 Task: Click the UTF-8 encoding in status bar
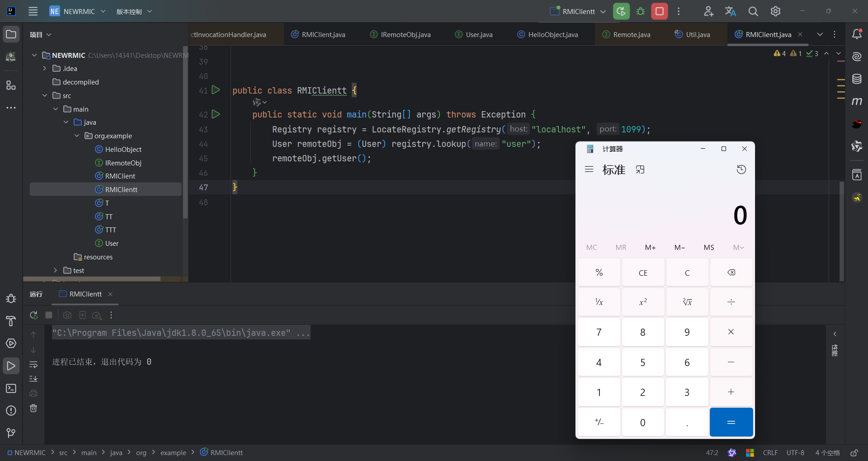click(x=795, y=452)
